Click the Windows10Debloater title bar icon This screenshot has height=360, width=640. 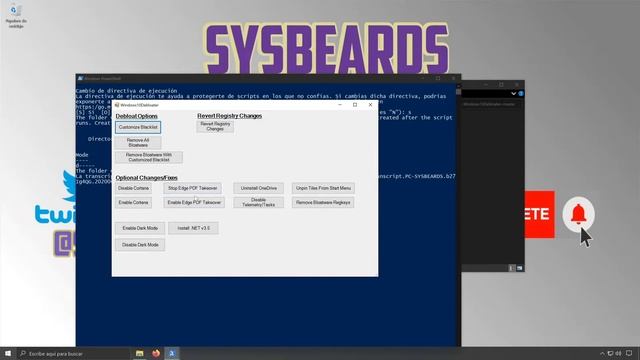click(117, 105)
